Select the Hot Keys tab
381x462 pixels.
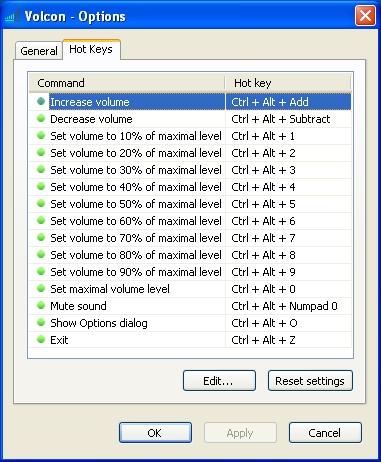coord(91,49)
